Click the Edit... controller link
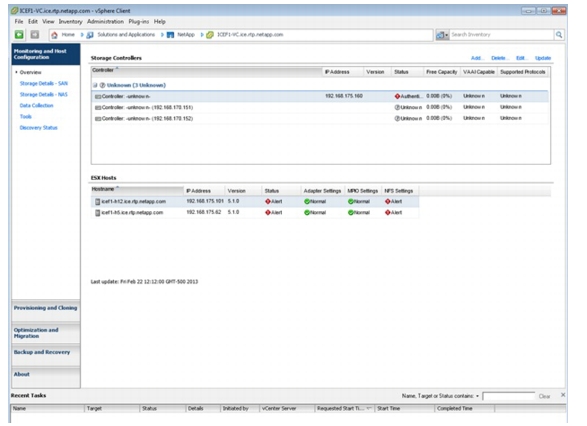This screenshot has width=587, height=426. point(521,58)
